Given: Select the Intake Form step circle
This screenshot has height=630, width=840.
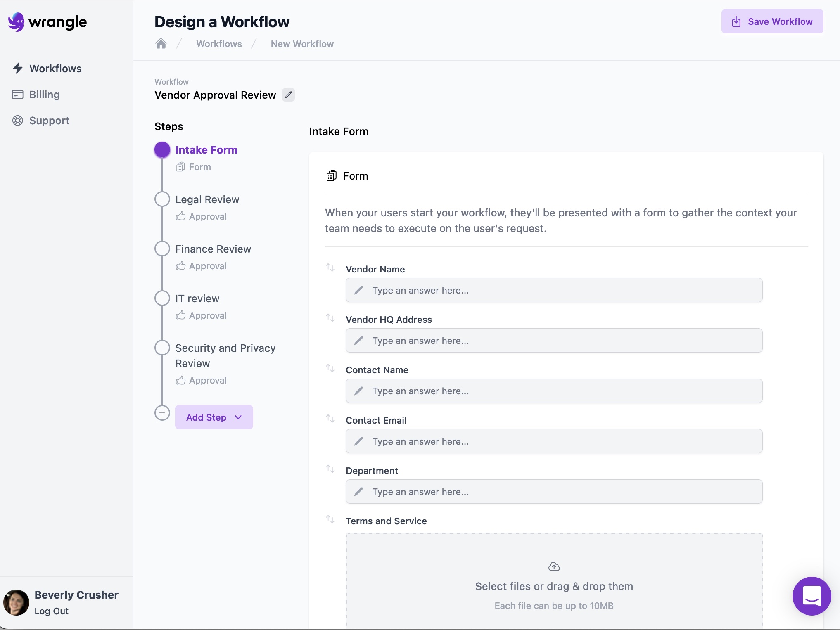Looking at the screenshot, I should [x=162, y=149].
